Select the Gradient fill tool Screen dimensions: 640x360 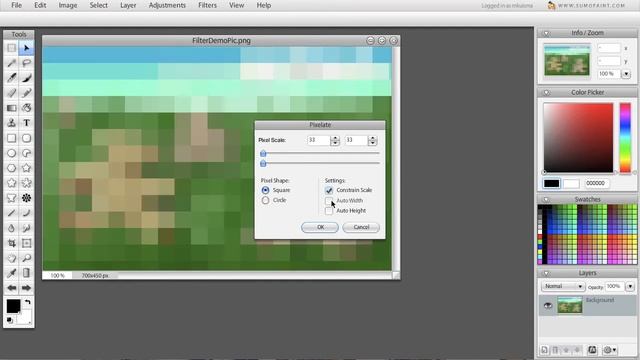point(11,108)
